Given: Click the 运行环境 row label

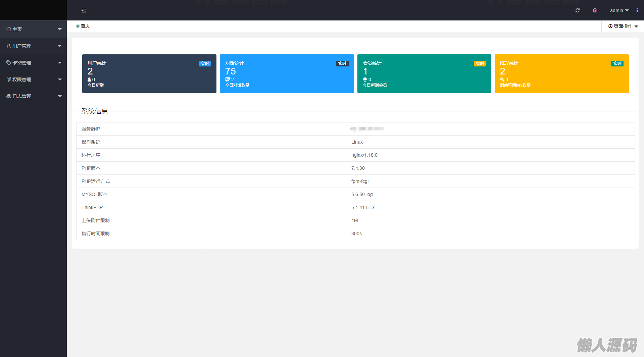Looking at the screenshot, I should click(91, 155).
